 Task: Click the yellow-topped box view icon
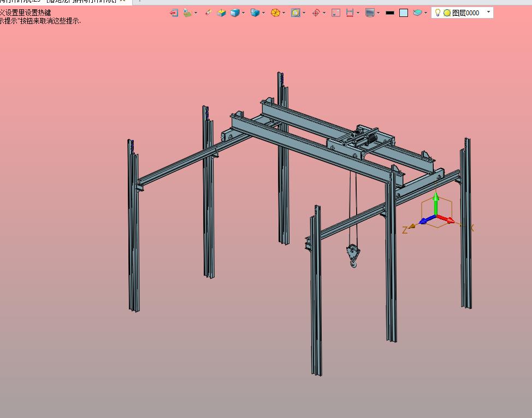click(221, 13)
